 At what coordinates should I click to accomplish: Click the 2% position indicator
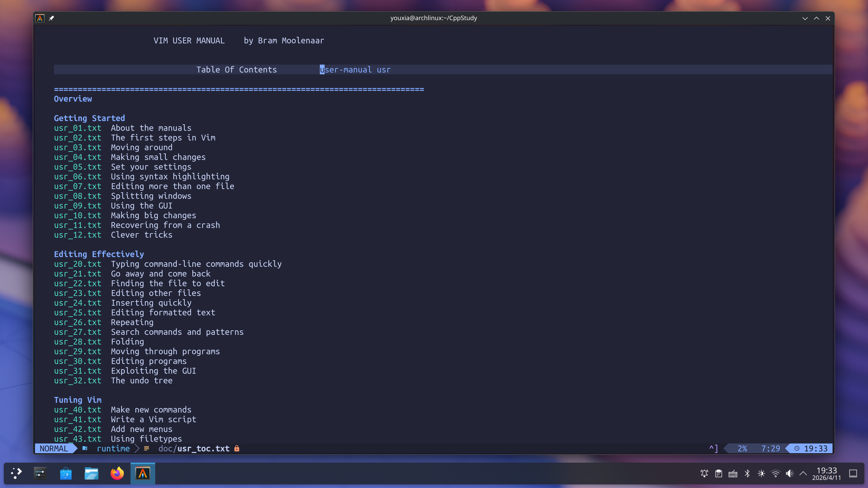(x=742, y=448)
